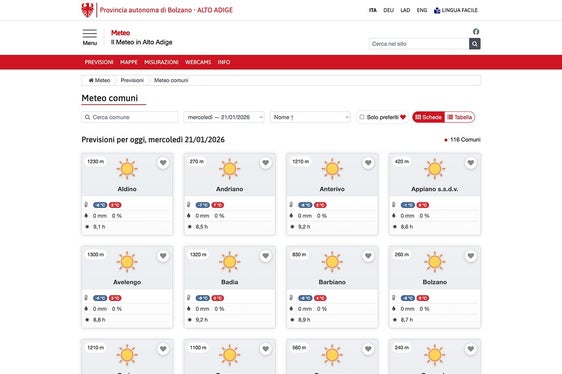Favorite Aldino with the heart icon

(x=163, y=163)
